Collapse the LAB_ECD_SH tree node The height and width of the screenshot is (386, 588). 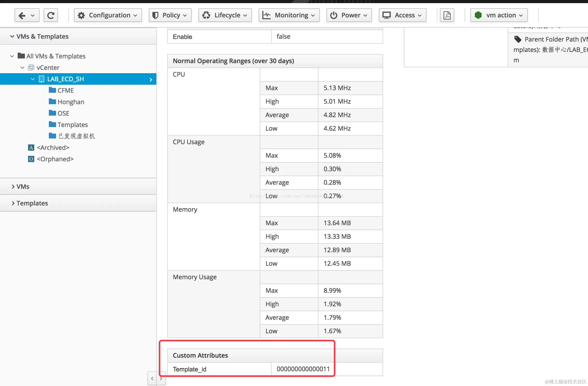point(33,79)
